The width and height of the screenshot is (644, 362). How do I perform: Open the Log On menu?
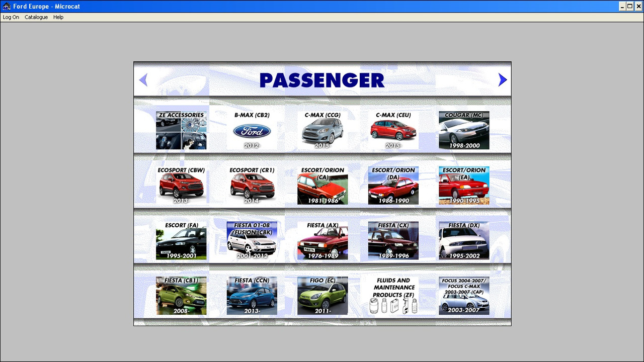click(x=11, y=17)
